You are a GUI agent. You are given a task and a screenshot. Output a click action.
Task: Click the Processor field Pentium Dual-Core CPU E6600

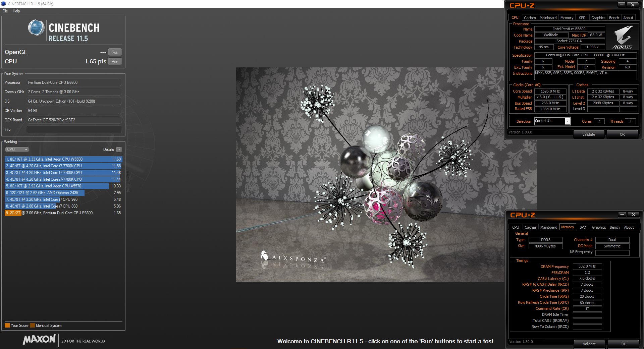point(74,82)
